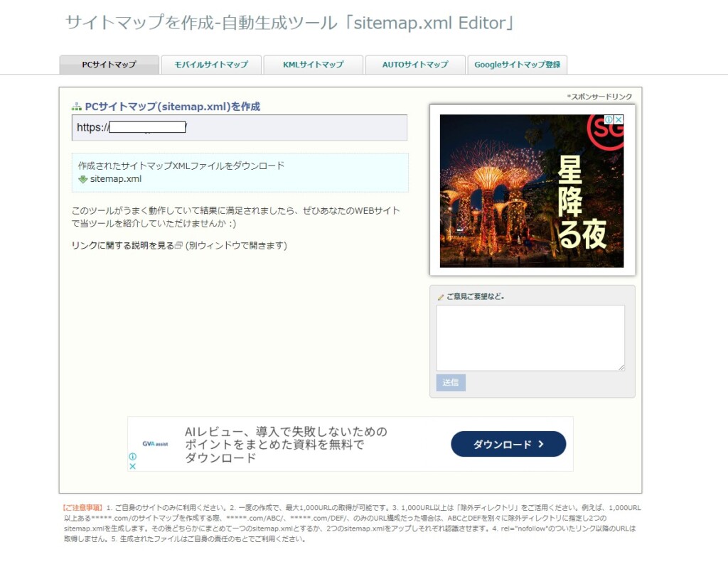This screenshot has height=564, width=728.
Task: Open the KMLサイトマップ tab
Action: pyautogui.click(x=314, y=65)
